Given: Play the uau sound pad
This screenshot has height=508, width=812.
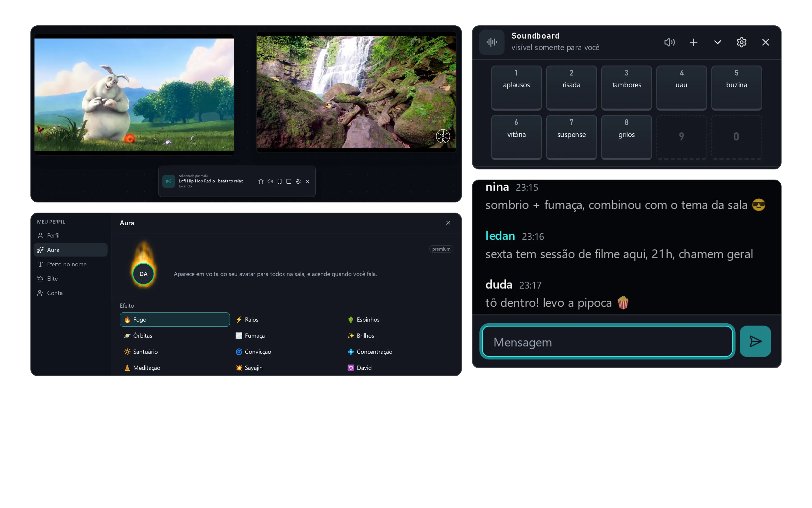Looking at the screenshot, I should click(682, 88).
